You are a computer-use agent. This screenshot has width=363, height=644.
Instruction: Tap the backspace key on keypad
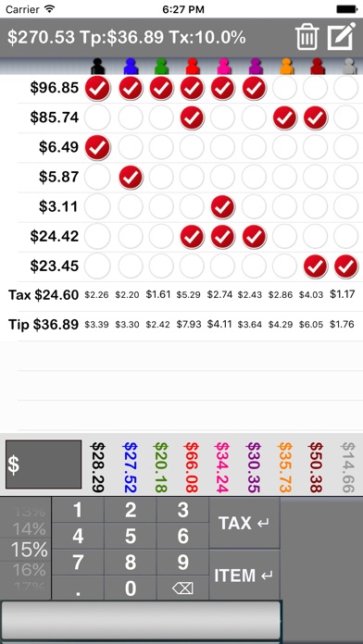pyautogui.click(x=182, y=588)
